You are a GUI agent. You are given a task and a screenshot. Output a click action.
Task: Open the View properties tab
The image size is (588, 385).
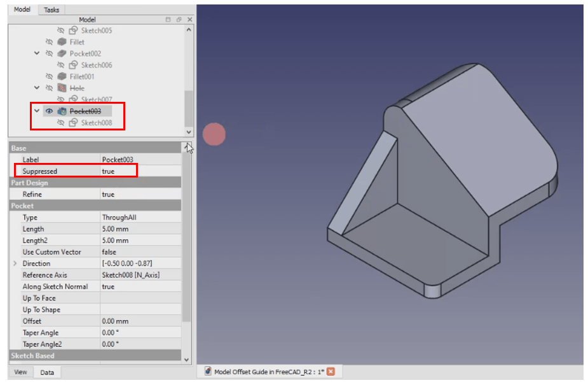click(20, 372)
